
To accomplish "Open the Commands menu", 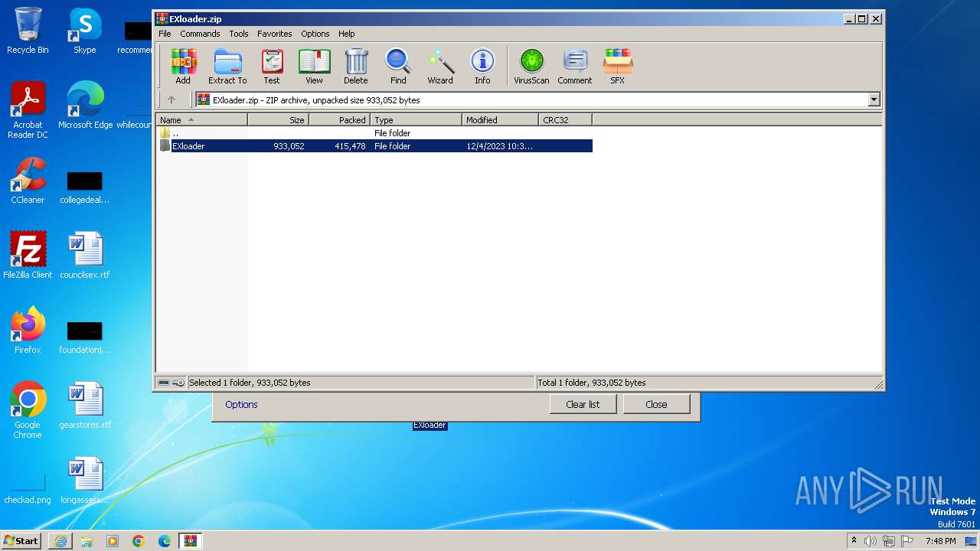I will 200,34.
